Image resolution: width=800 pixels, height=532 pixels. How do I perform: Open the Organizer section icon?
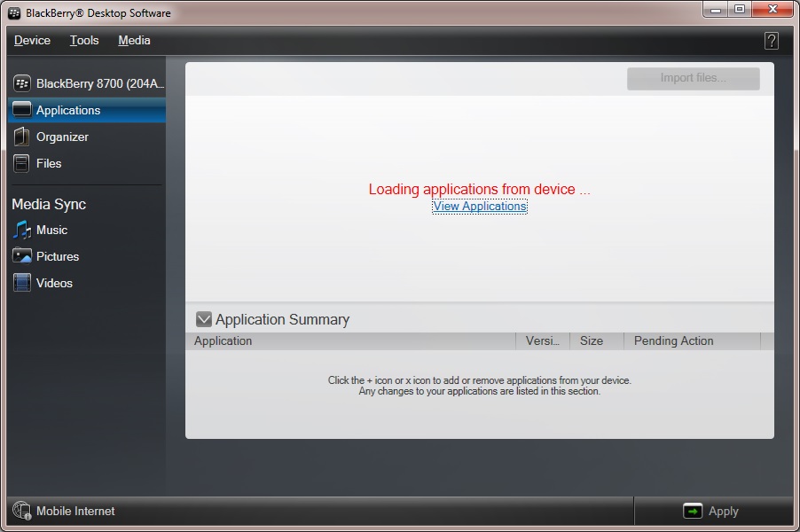click(22, 137)
